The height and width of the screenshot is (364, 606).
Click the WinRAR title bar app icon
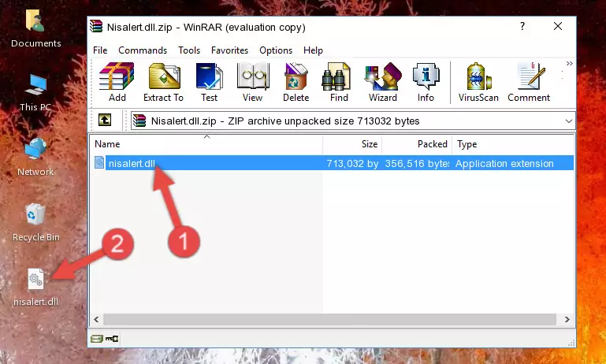tap(96, 27)
